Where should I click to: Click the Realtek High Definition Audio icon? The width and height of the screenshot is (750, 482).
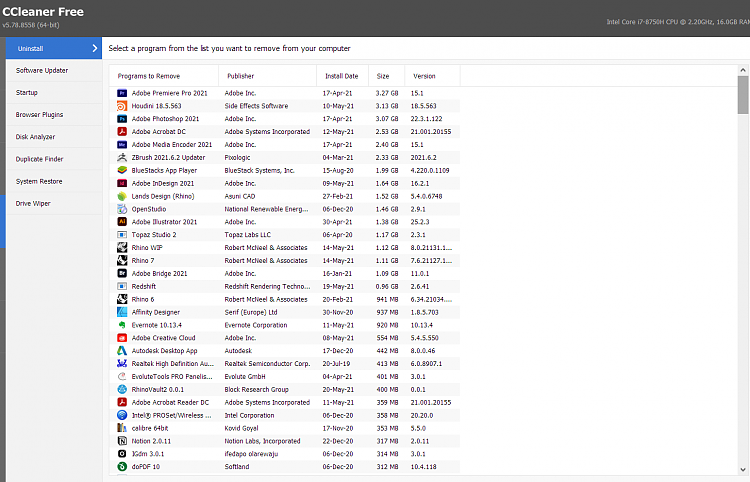click(x=122, y=364)
